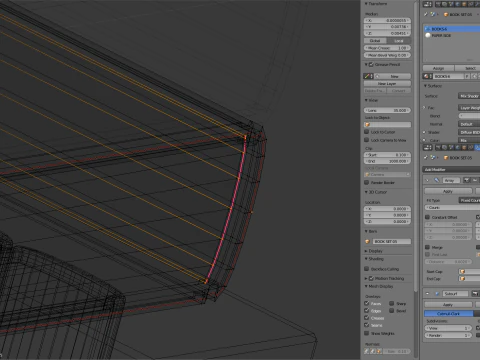Uncheck the Seams overlay checkbox
Viewport: 480px width, 360px height.
367,325
